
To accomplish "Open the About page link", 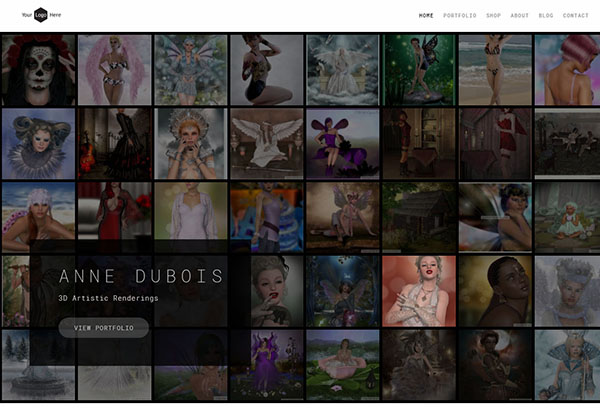I will [x=520, y=16].
